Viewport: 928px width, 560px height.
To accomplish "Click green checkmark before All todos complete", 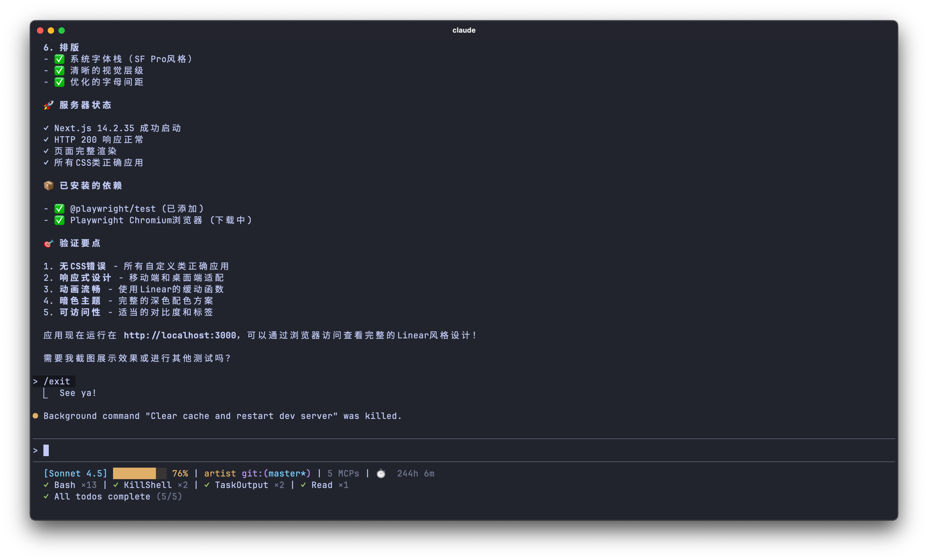I will coord(46,496).
